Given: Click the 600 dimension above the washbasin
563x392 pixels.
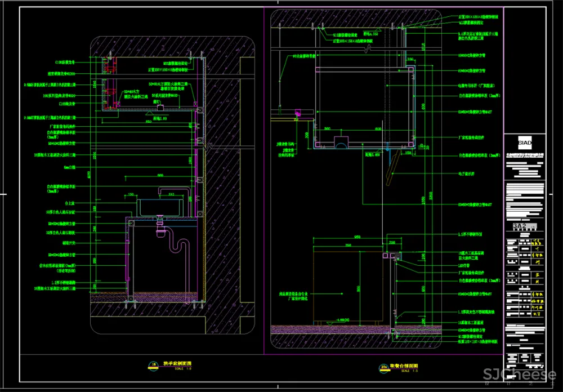Looking at the screenshot, I should [160, 176].
